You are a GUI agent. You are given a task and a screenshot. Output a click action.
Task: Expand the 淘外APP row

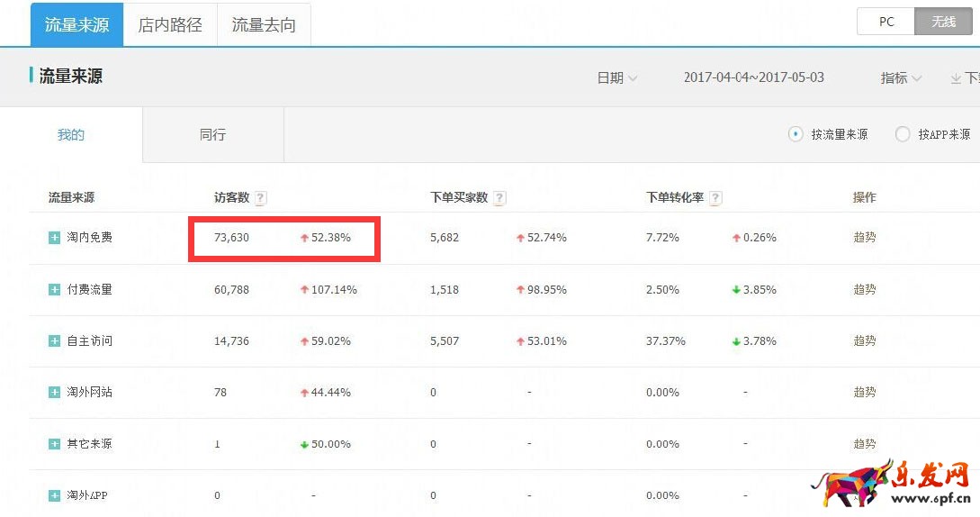[55, 495]
